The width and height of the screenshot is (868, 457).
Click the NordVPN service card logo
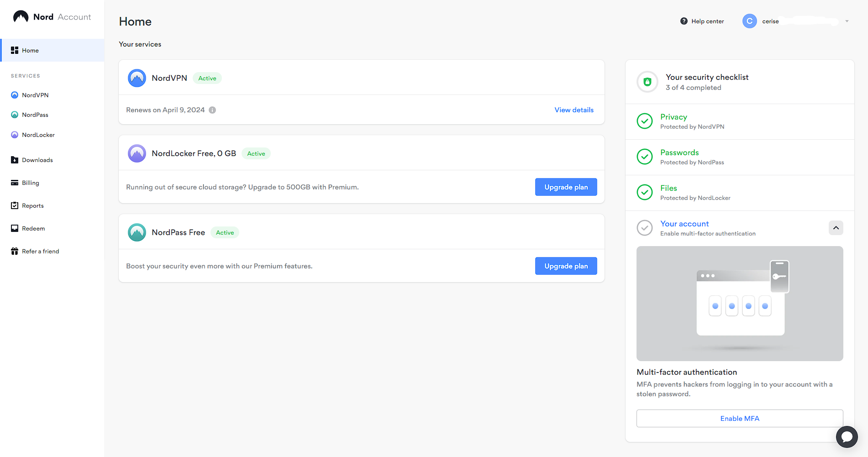pos(137,78)
